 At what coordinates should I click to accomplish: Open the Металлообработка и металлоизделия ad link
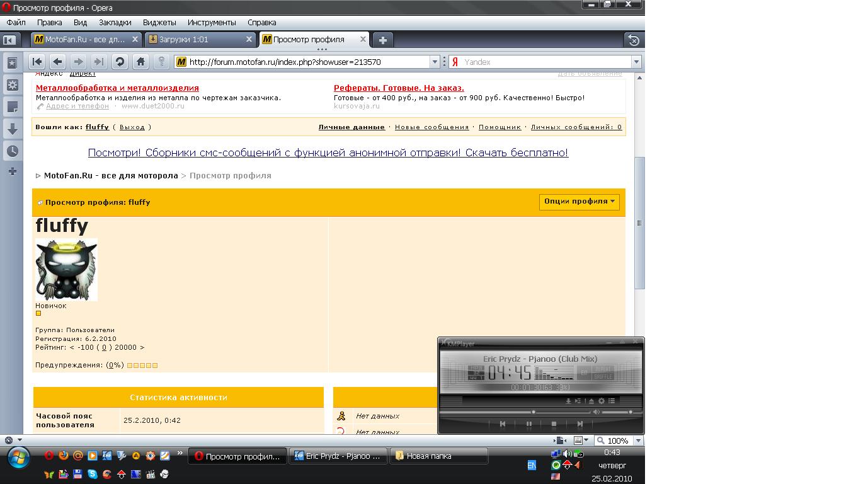117,88
